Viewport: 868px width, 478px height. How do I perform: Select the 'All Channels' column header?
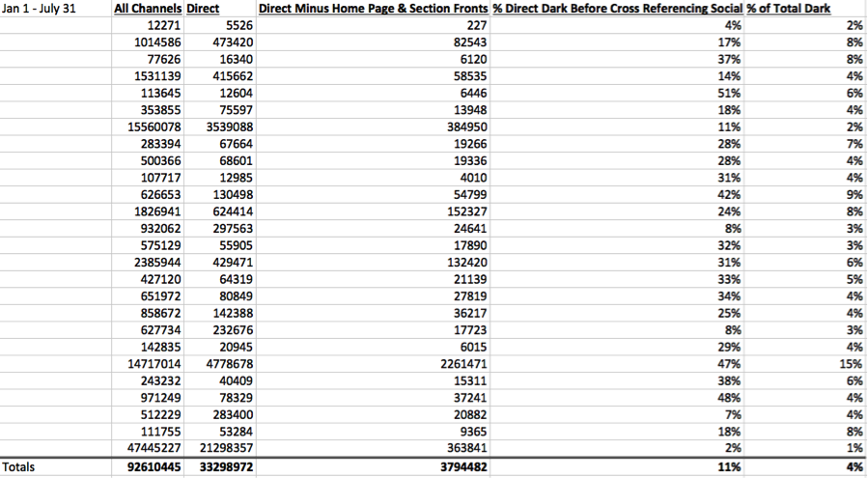coord(148,8)
